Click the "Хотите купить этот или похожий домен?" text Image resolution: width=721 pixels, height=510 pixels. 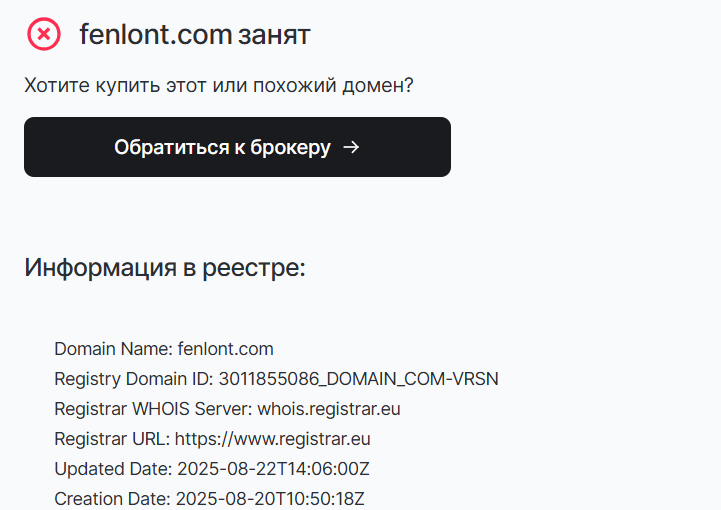pos(219,85)
